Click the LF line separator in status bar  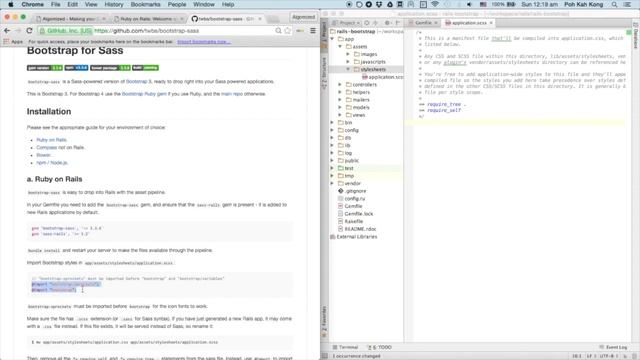[590, 356]
